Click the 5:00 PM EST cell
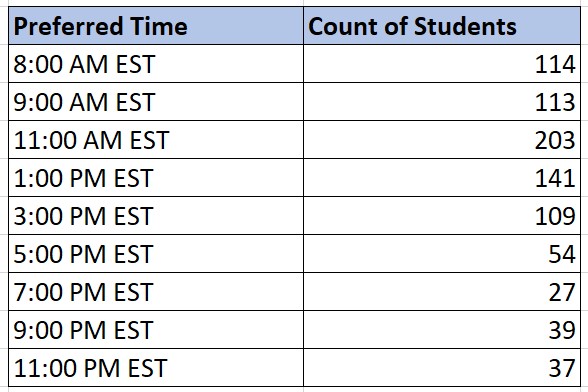Screen dimensions: 588x392 coord(156,254)
